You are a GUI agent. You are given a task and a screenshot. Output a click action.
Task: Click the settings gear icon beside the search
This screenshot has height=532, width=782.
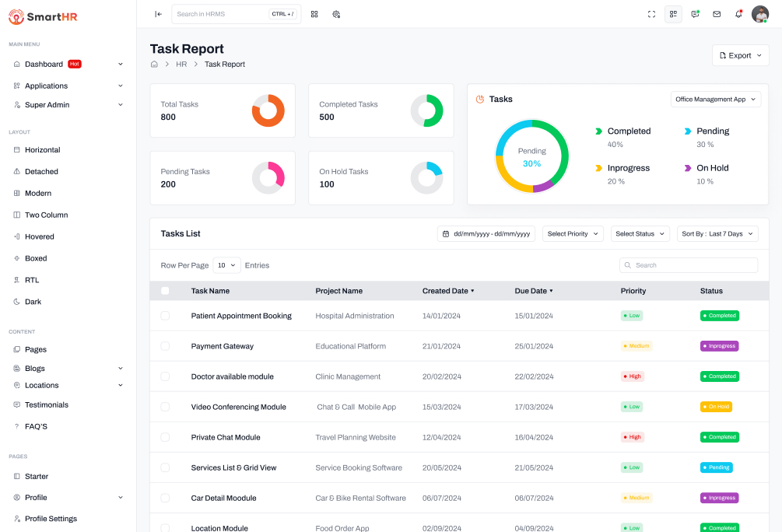click(x=336, y=14)
